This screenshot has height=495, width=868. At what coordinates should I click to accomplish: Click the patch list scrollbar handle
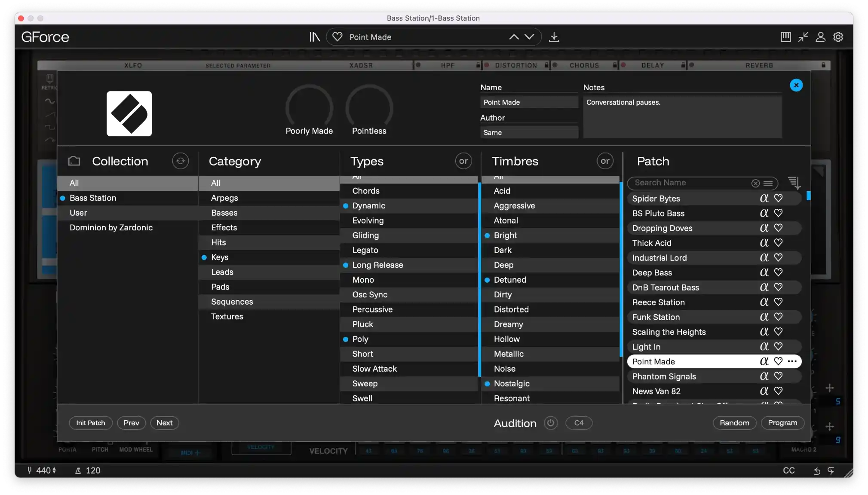[808, 196]
